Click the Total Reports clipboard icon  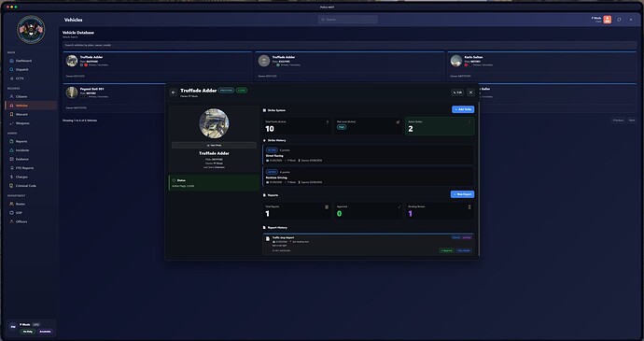pyautogui.click(x=327, y=206)
